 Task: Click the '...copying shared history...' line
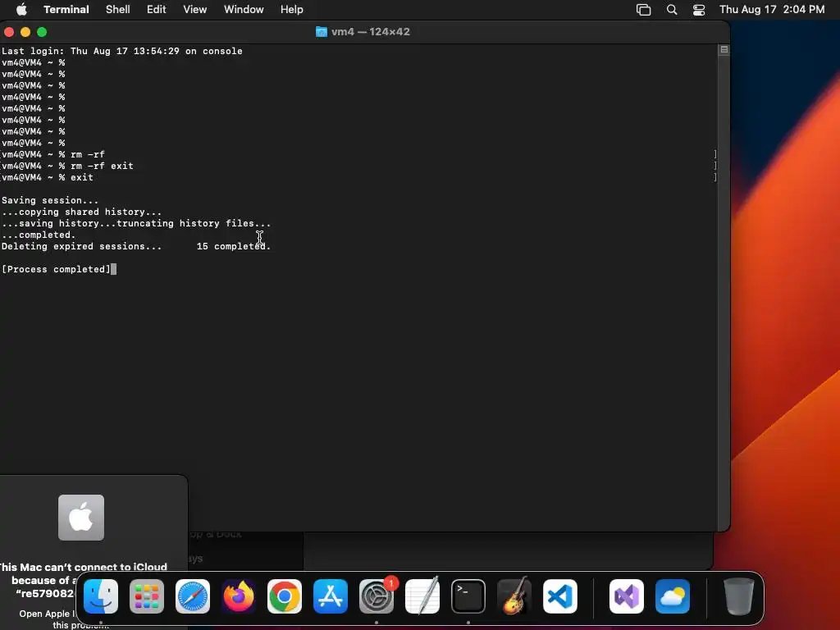[81, 212]
